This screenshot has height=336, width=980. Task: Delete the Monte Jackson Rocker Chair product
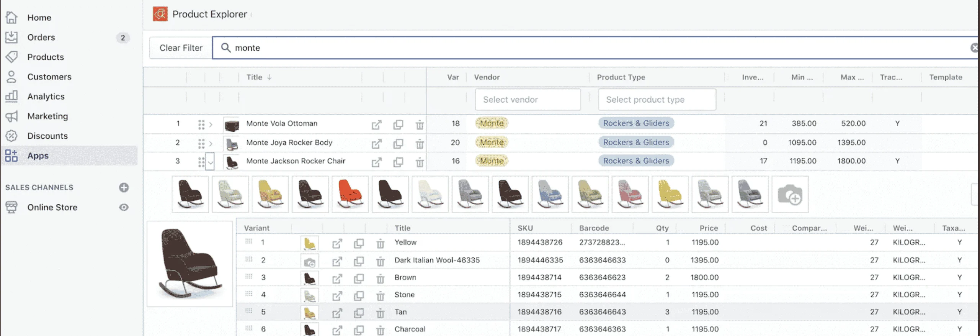pyautogui.click(x=420, y=162)
